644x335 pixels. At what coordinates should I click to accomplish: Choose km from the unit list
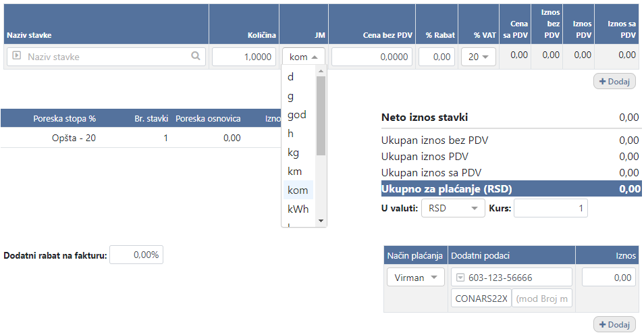click(x=298, y=172)
